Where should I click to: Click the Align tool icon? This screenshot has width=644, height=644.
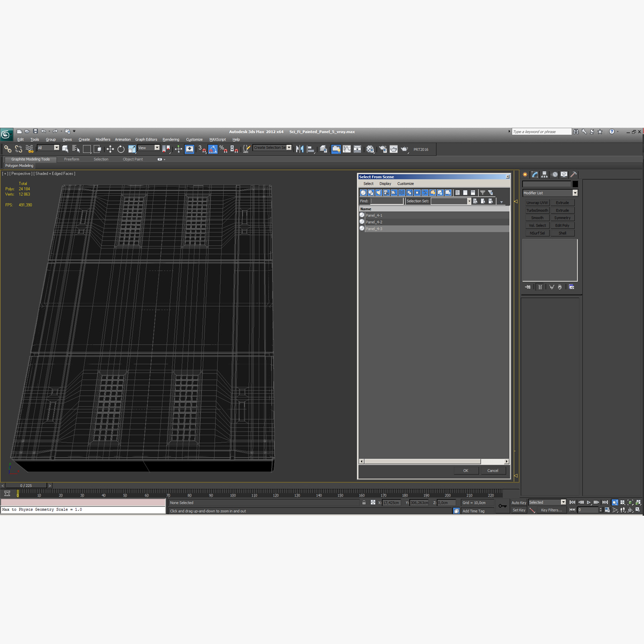pos(310,149)
